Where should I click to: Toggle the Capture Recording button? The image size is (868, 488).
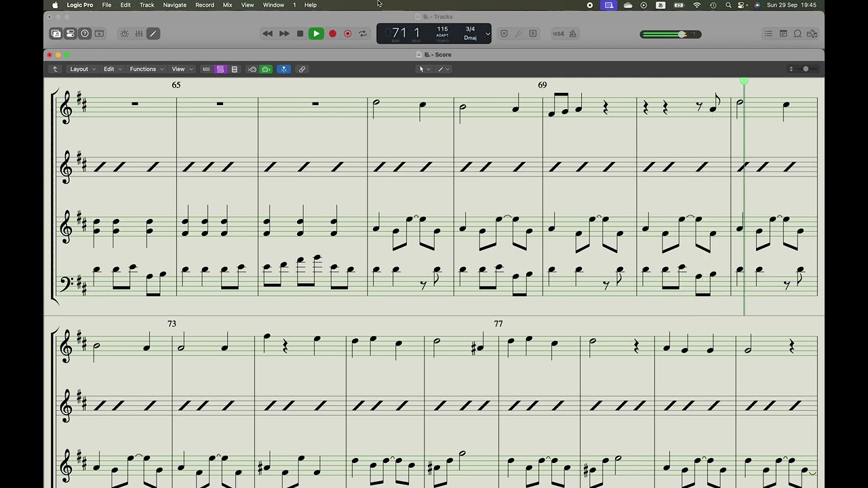pos(348,34)
